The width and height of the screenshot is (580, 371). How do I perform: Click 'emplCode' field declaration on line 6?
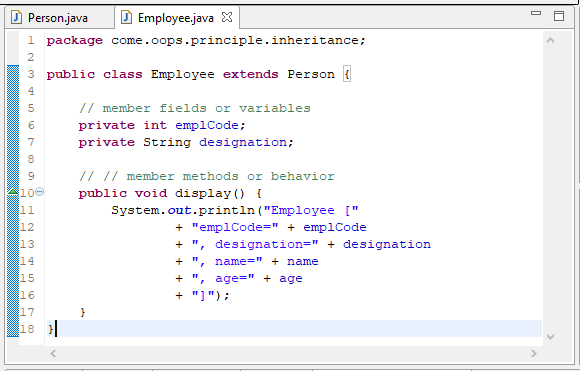point(207,125)
